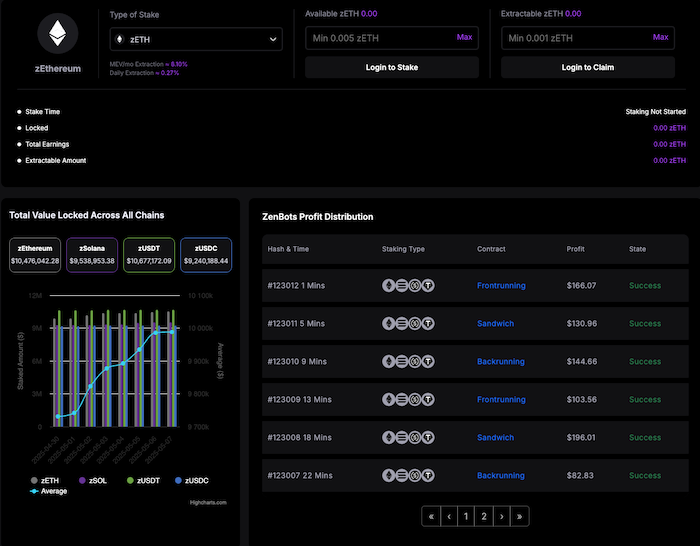
Task: Click Solana icon in row #123010
Action: pyautogui.click(x=402, y=361)
